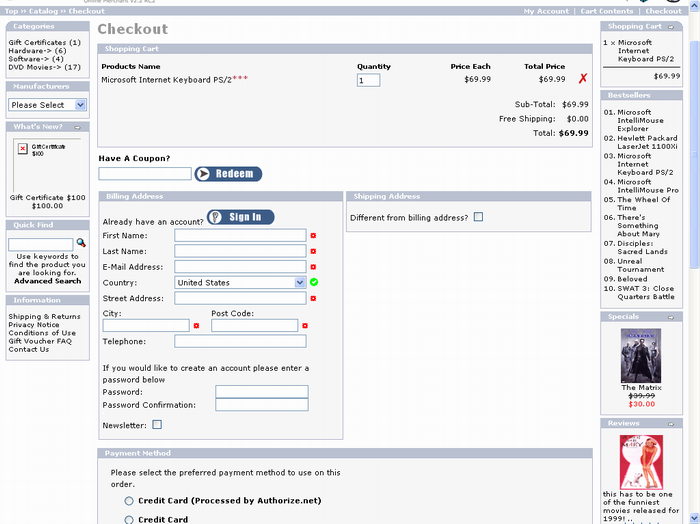Click the page vertical scrollbar

pyautogui.click(x=694, y=154)
